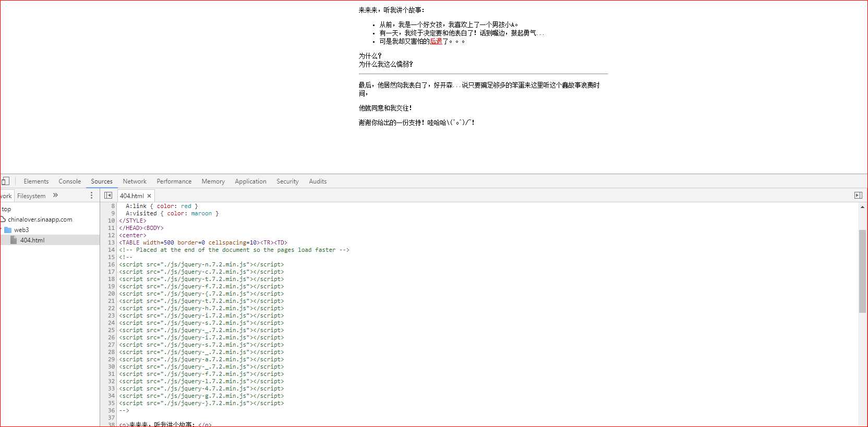Image resolution: width=868 pixels, height=427 pixels.
Task: Click the jquery-}.7.2.min.js script line
Action: 201,403
